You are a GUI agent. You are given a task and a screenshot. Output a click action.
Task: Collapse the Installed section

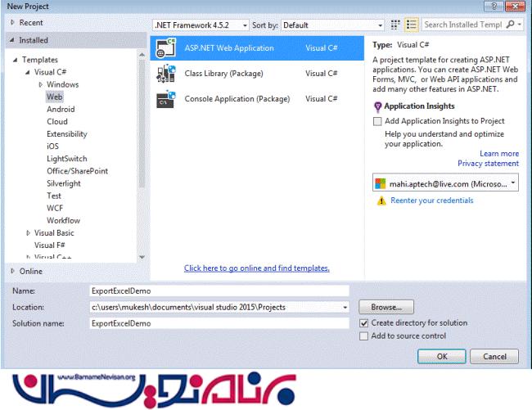click(12, 40)
